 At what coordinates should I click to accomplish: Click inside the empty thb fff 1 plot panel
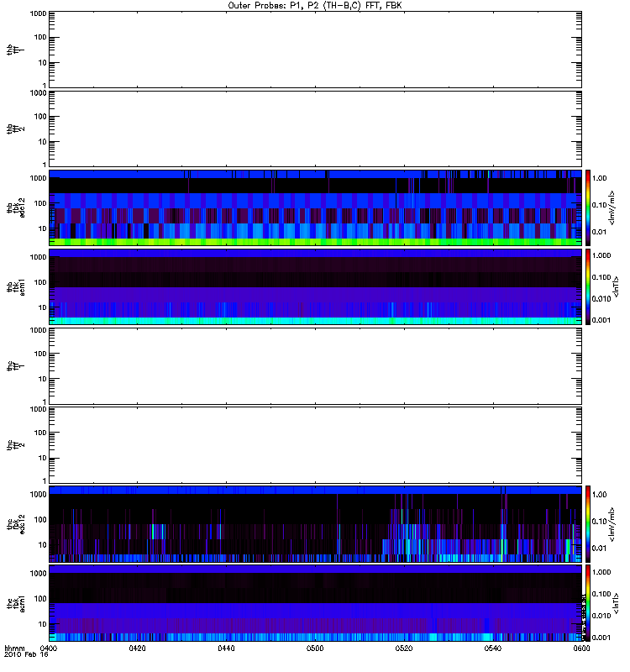point(315,50)
